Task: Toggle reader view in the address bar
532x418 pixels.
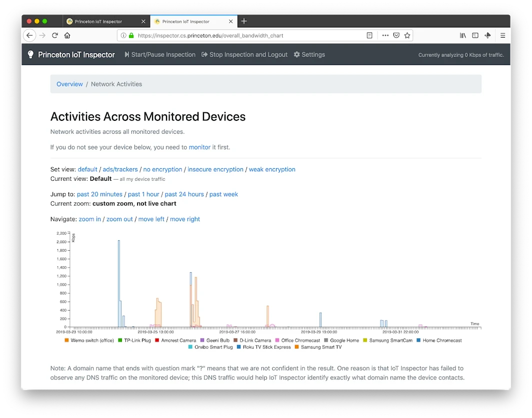Action: [x=369, y=35]
